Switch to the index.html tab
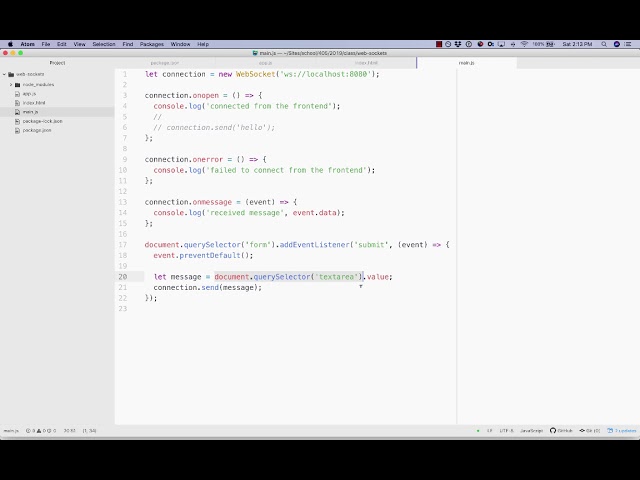 [366, 63]
